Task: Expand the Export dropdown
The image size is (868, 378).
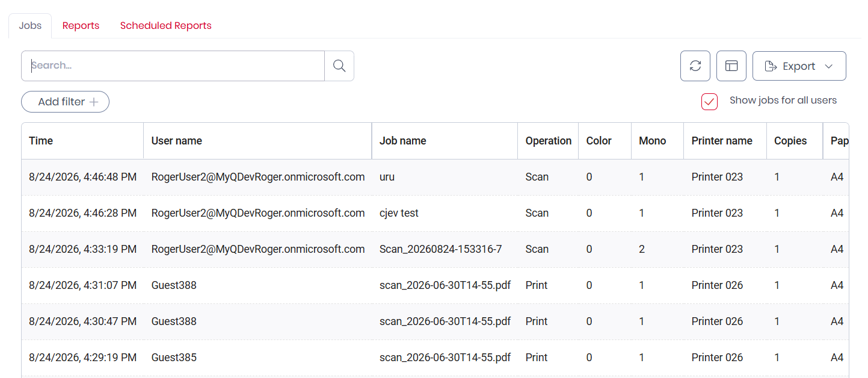Action: [799, 66]
